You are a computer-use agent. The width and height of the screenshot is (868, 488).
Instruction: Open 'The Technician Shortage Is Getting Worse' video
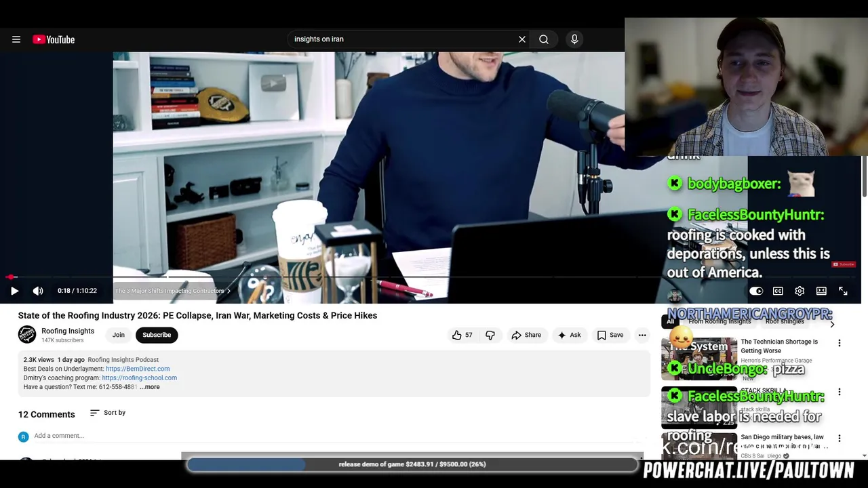[x=779, y=346]
